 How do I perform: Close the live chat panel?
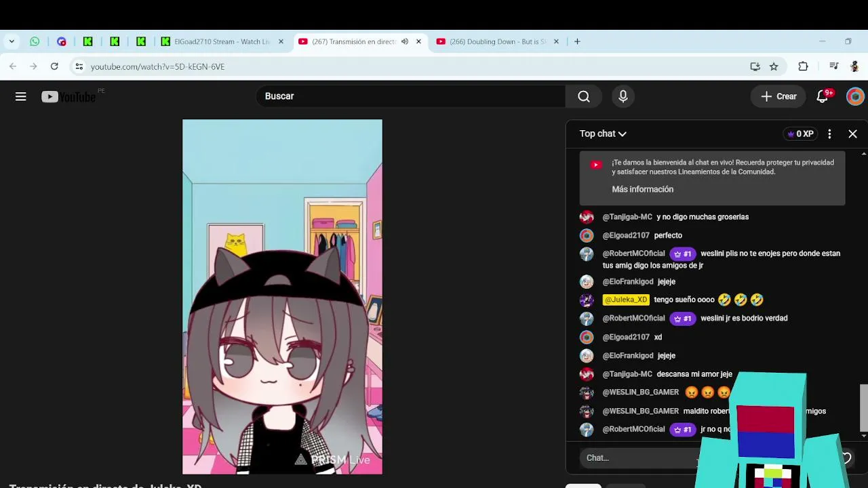click(x=852, y=134)
